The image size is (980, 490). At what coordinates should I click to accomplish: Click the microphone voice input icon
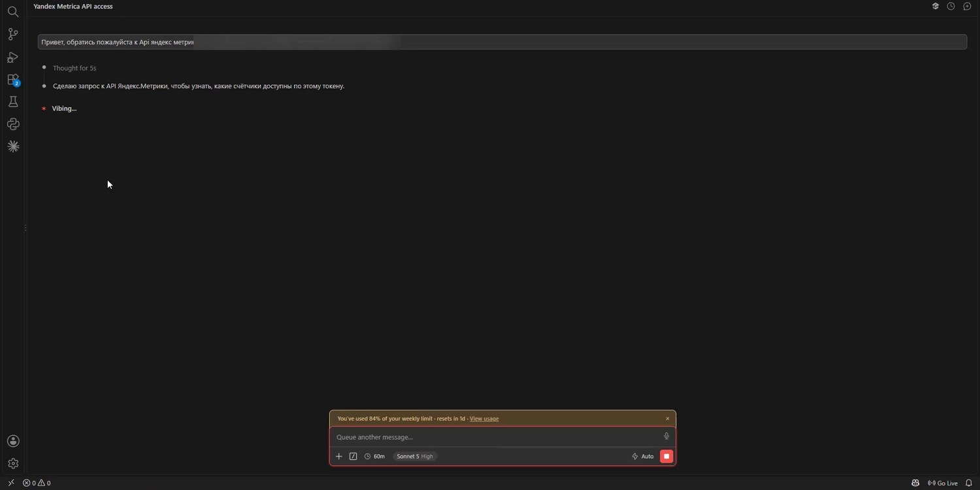coord(666,436)
